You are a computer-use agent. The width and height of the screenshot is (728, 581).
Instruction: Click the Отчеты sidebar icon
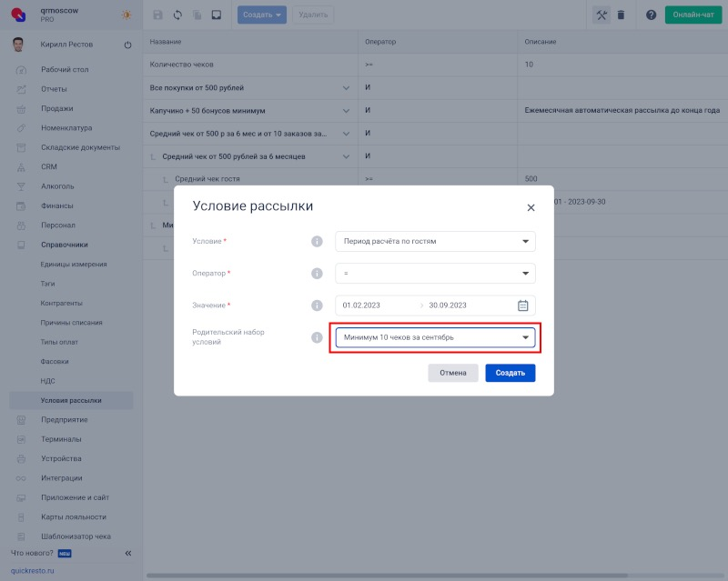21,89
